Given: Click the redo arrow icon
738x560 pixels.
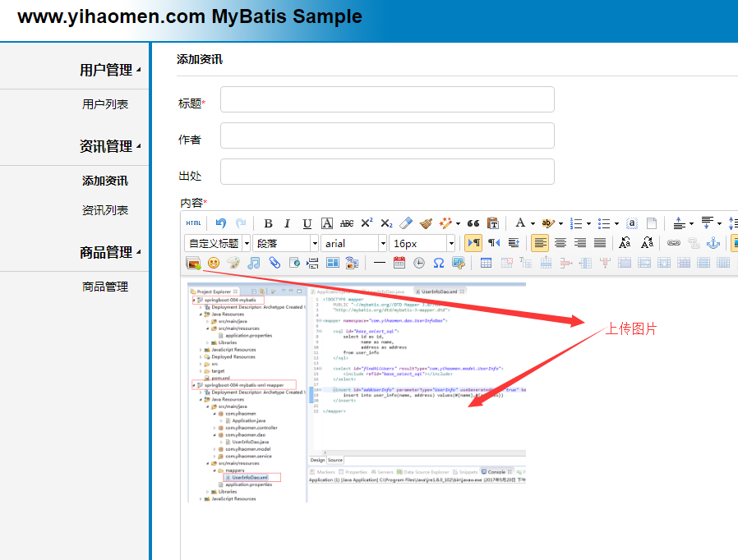Looking at the screenshot, I should [x=241, y=223].
